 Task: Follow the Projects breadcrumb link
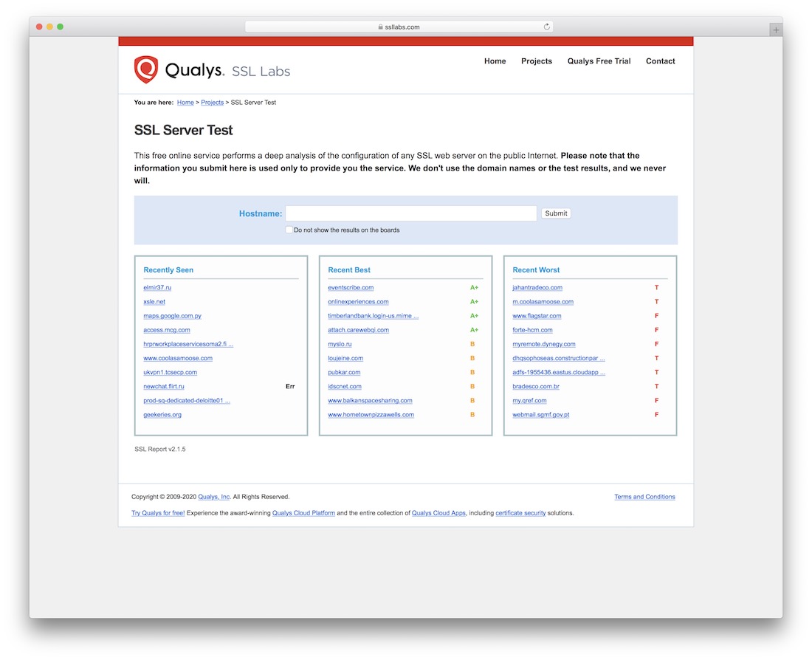[x=213, y=103]
